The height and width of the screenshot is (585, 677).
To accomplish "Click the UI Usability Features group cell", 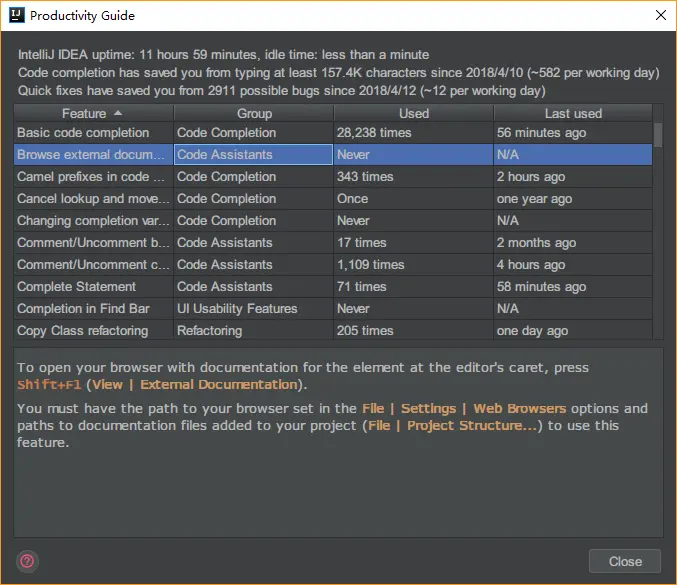I will point(254,309).
